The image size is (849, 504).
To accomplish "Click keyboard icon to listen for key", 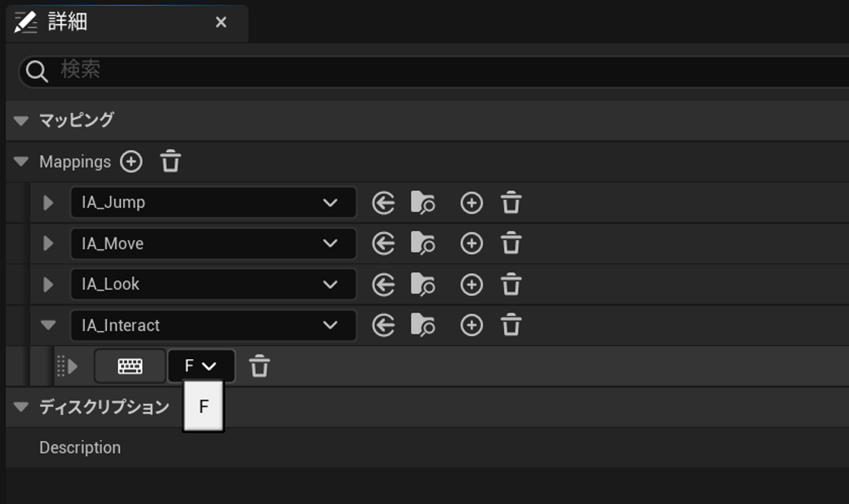I will coord(130,366).
